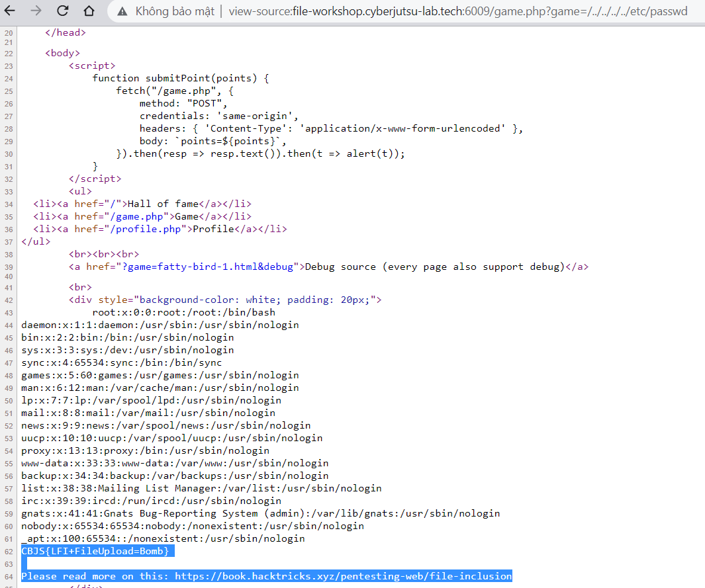Click the </head> closing tag
This screenshot has height=588, width=705.
tap(66, 33)
